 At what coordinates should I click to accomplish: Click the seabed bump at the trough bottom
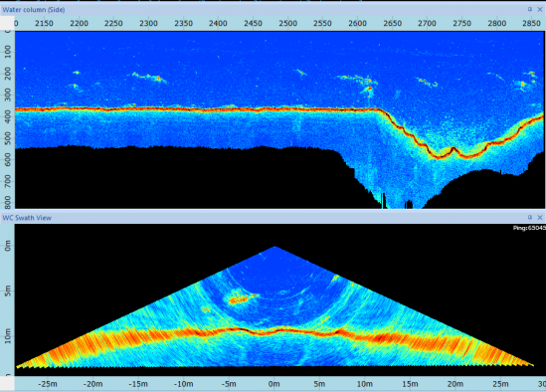point(454,150)
